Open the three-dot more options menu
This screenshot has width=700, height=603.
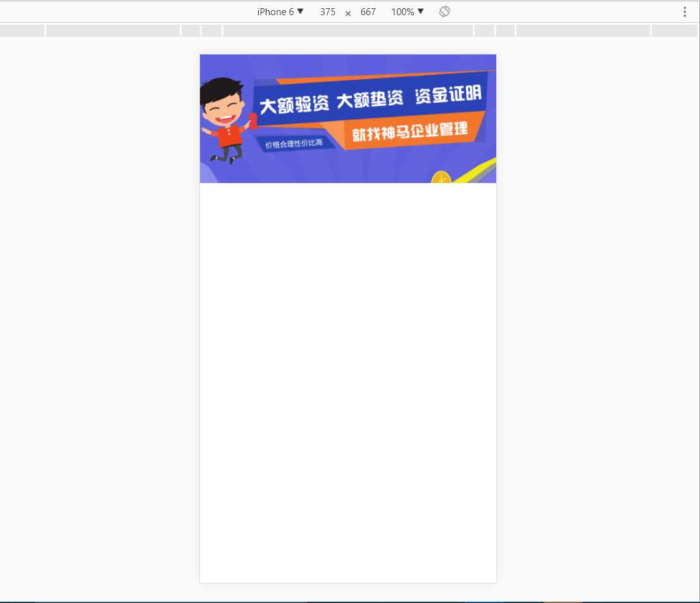(684, 11)
